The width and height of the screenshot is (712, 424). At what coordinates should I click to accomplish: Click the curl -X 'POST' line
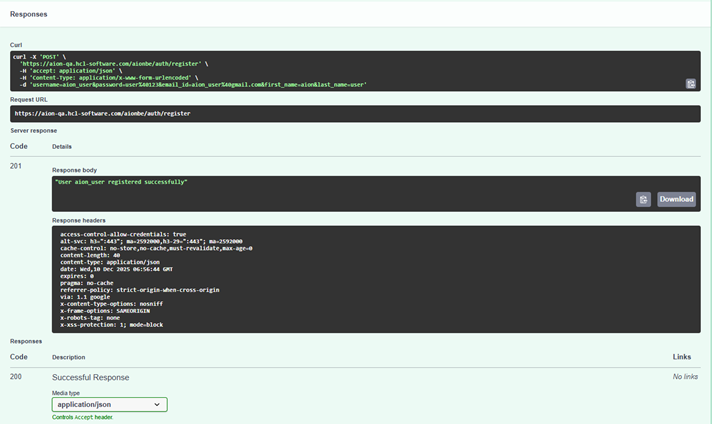pyautogui.click(x=40, y=57)
